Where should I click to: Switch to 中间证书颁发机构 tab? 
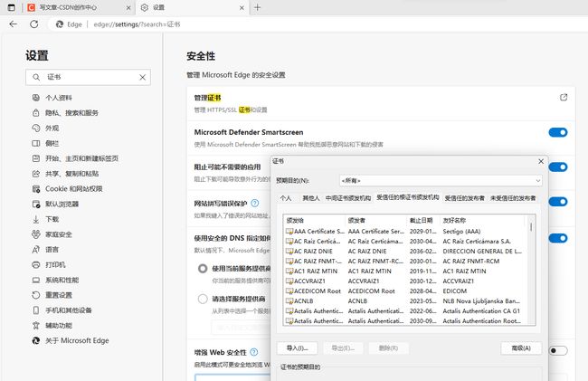pyautogui.click(x=348, y=198)
